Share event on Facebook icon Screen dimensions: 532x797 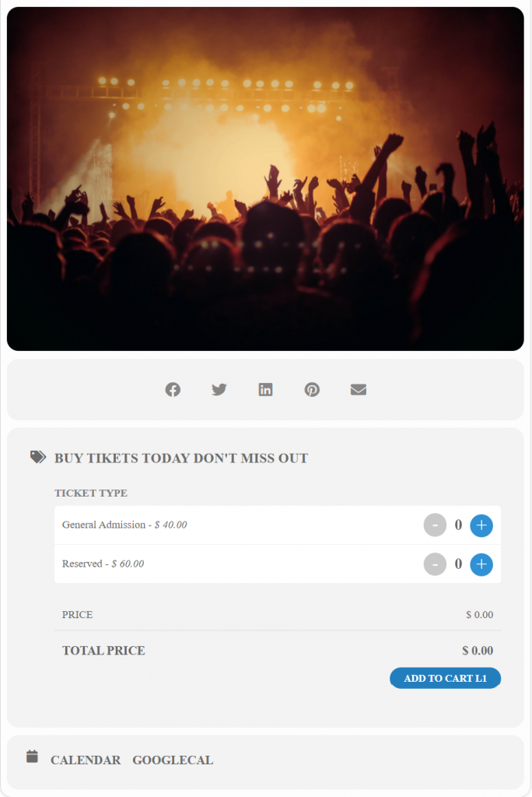pos(173,389)
